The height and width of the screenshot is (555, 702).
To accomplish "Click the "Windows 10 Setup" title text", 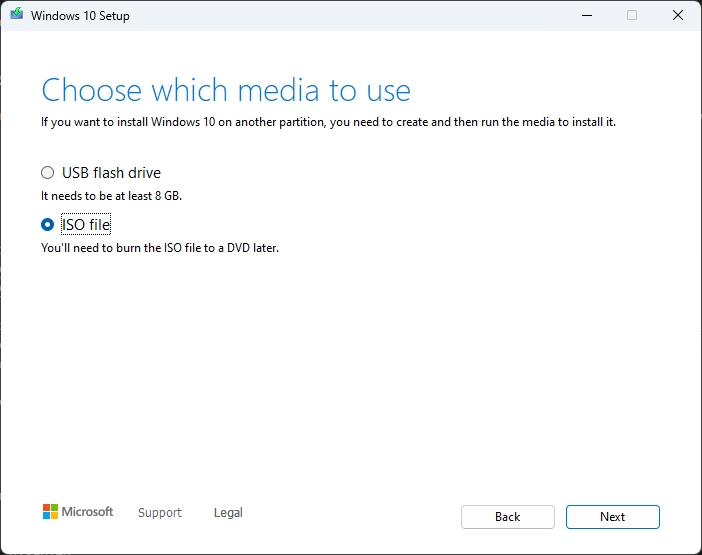I will pos(80,16).
